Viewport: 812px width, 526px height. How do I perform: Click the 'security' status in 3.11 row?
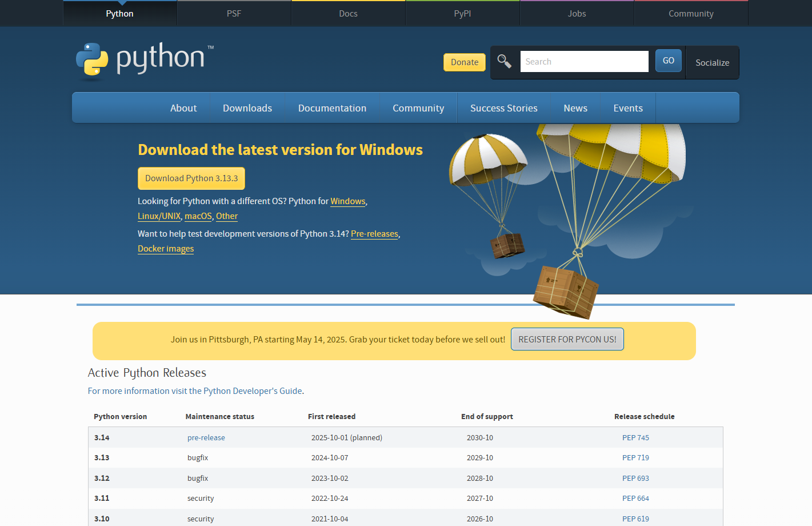(201, 499)
